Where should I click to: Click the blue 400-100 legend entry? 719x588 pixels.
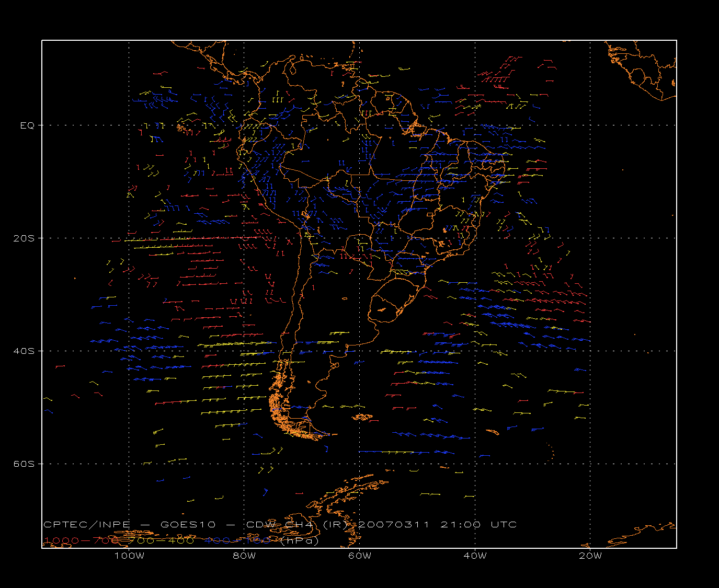[x=238, y=540]
